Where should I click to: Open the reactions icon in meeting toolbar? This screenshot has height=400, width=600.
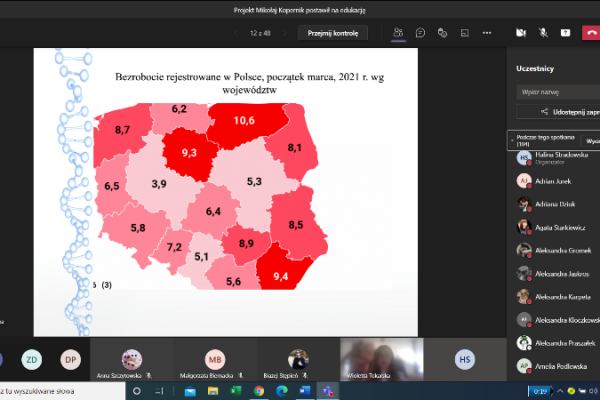pos(443,32)
